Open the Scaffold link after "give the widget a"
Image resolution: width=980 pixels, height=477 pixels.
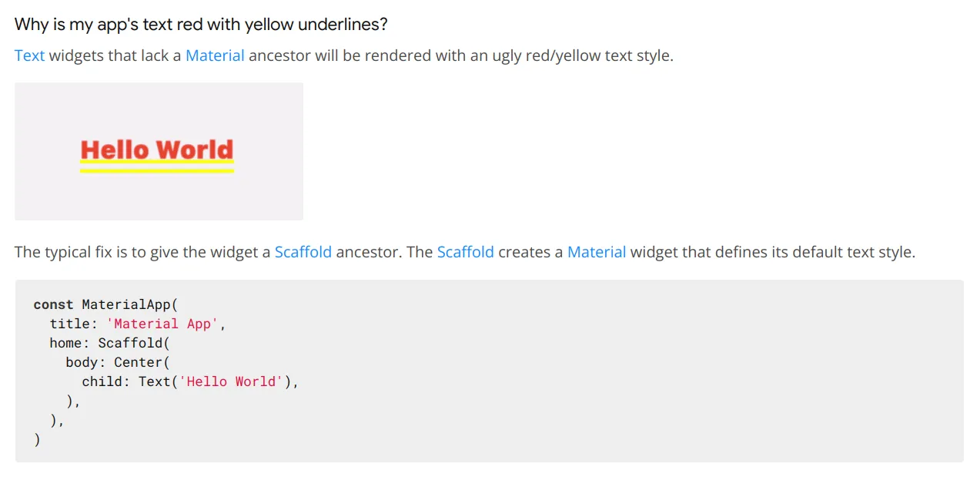[x=303, y=252]
